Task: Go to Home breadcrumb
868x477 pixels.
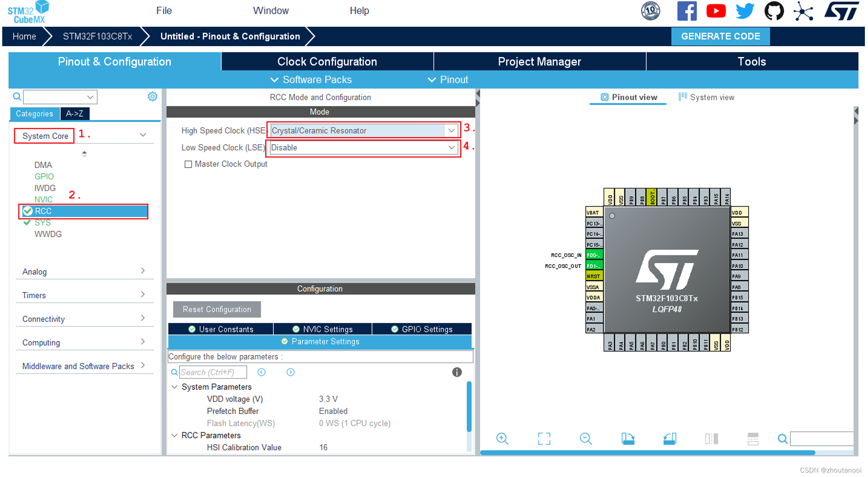Action: tap(24, 36)
